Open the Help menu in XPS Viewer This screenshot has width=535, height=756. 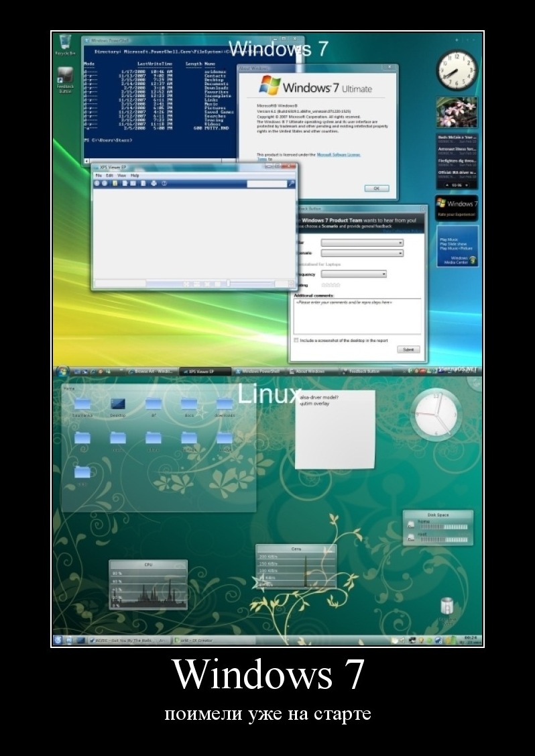coord(135,176)
